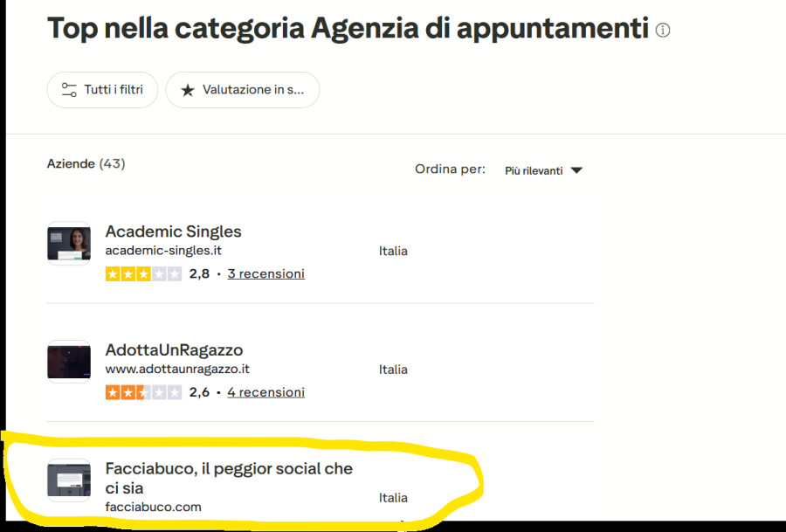Click the info icon next to the category title
The height and width of the screenshot is (532, 786).
(x=663, y=30)
